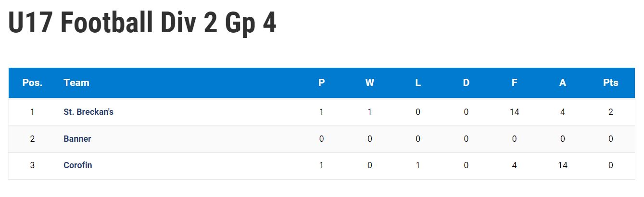Click the D (draws) column header

(466, 83)
